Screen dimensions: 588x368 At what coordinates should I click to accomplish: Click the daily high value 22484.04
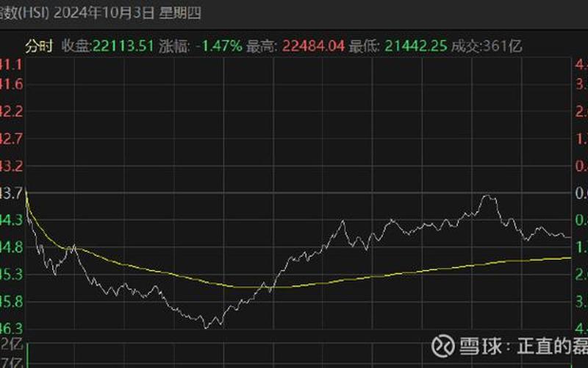(315, 46)
